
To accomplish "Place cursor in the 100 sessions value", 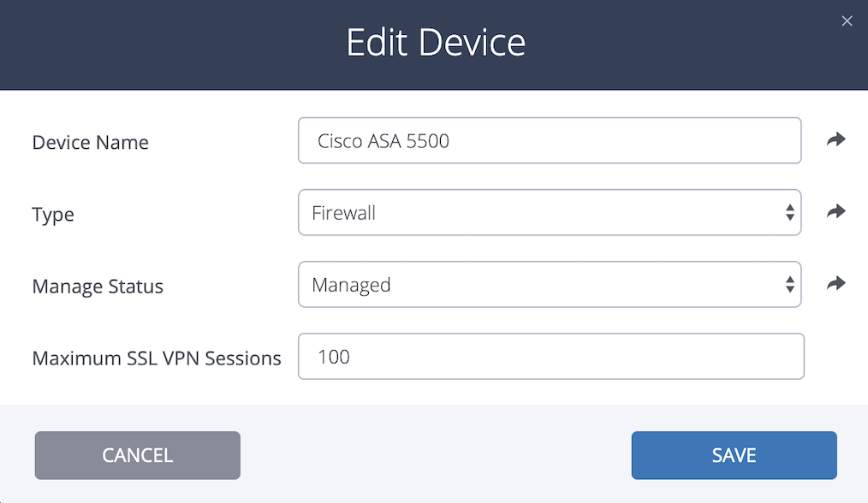I will click(334, 357).
